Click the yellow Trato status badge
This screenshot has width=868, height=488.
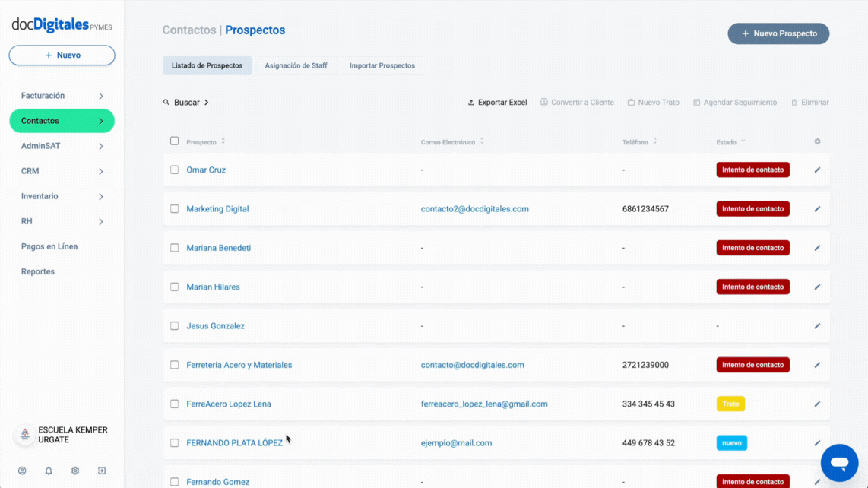click(730, 404)
